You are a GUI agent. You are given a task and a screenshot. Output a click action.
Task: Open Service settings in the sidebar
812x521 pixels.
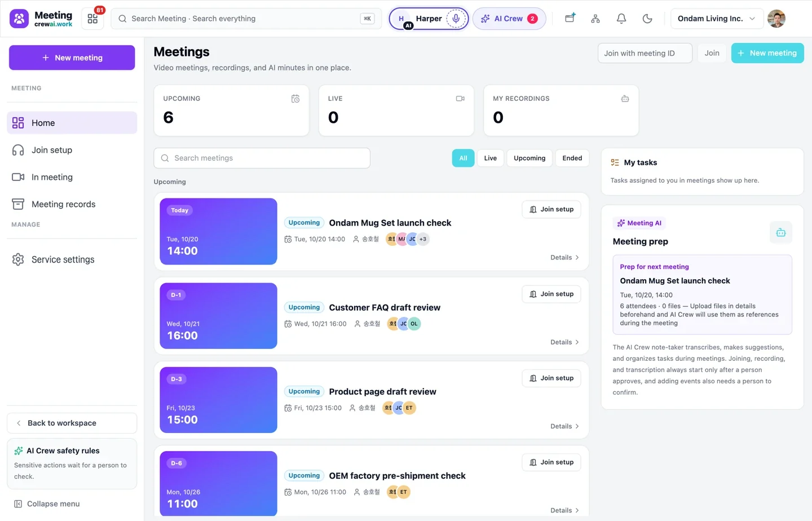(72, 259)
